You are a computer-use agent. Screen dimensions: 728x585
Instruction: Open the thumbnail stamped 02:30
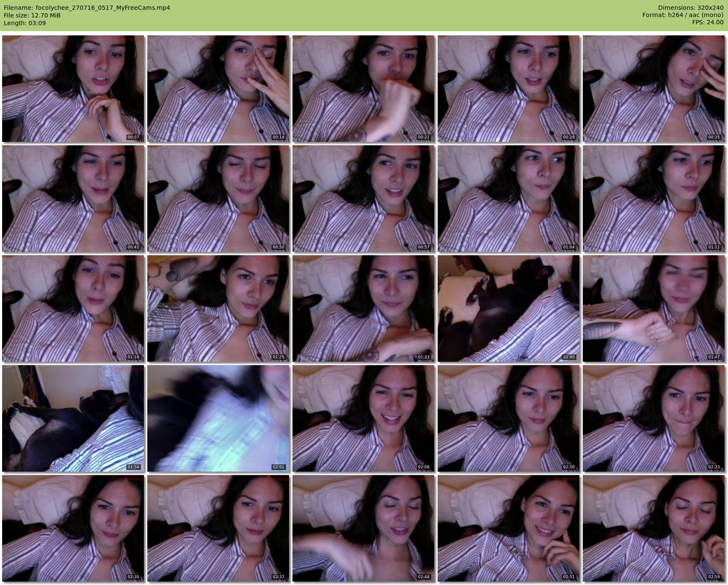tap(73, 528)
